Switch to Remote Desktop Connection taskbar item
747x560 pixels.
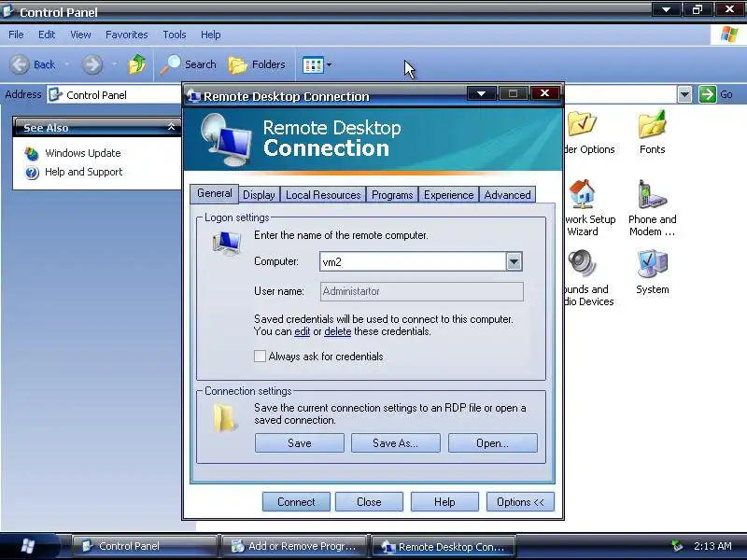pos(444,546)
